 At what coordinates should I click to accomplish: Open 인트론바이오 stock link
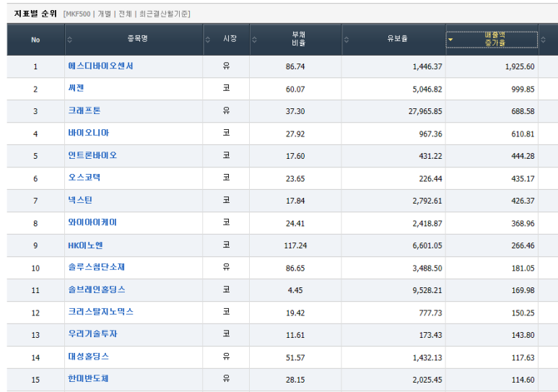click(92, 155)
